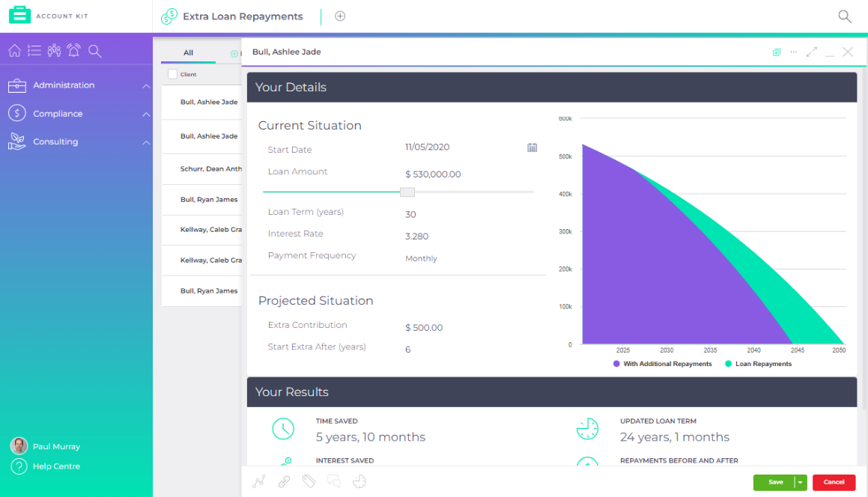Viewport: 868px width, 497px height.
Task: Select the tasks list icon in the sidebar
Action: click(x=34, y=50)
